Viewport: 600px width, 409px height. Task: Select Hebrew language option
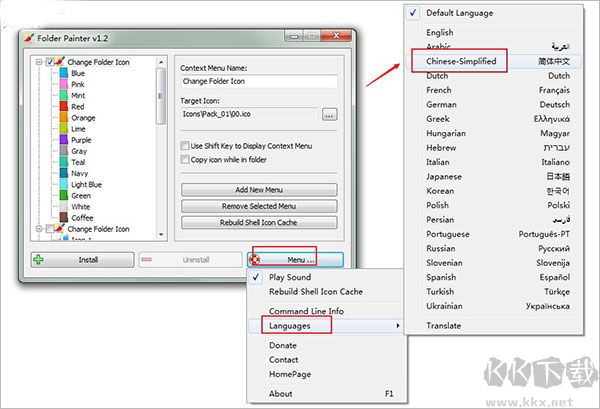(x=494, y=148)
